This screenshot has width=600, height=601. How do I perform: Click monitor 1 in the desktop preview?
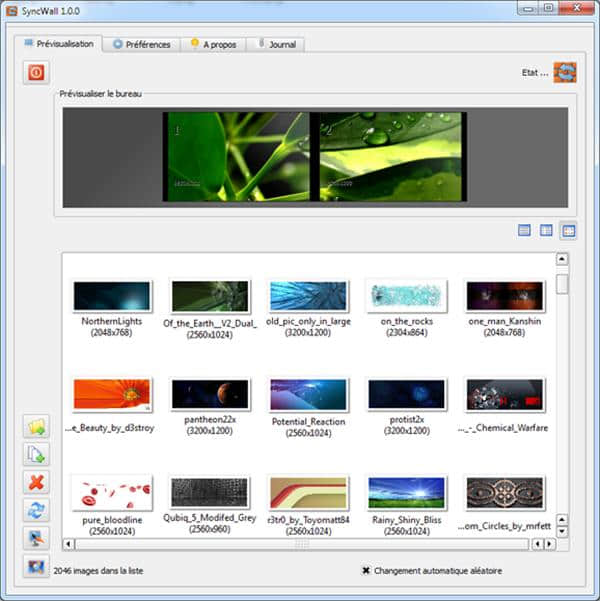(239, 156)
